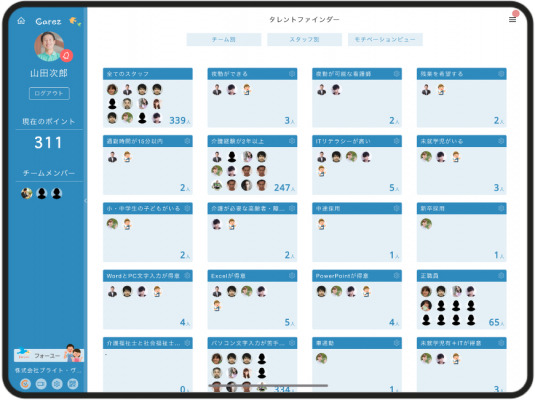Viewport: 535px width, 400px height.
Task: Click 山田次郎 profile photo
Action: pyautogui.click(x=49, y=46)
